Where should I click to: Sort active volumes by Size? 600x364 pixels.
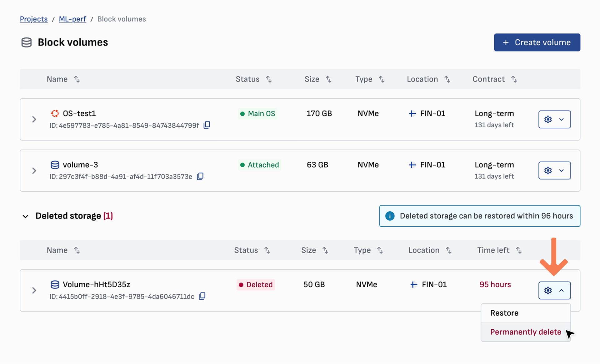point(328,79)
